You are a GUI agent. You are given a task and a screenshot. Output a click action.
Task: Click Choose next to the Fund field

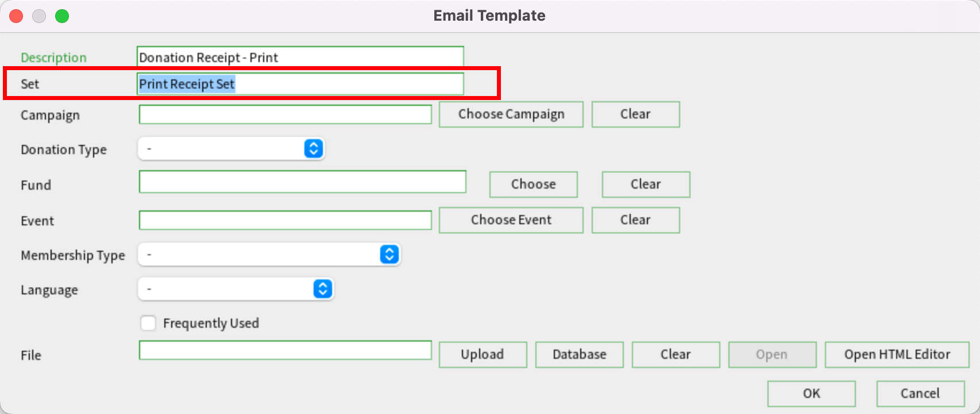[533, 184]
